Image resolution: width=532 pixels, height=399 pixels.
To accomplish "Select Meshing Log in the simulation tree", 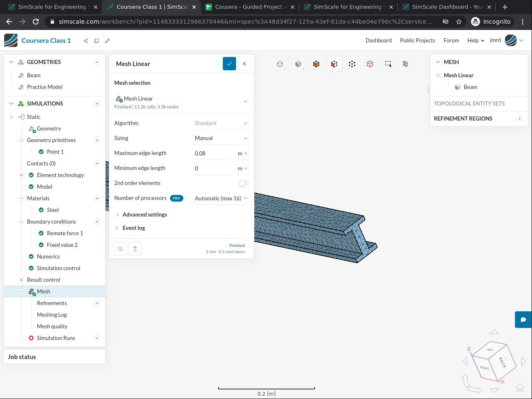I will coord(52,315).
